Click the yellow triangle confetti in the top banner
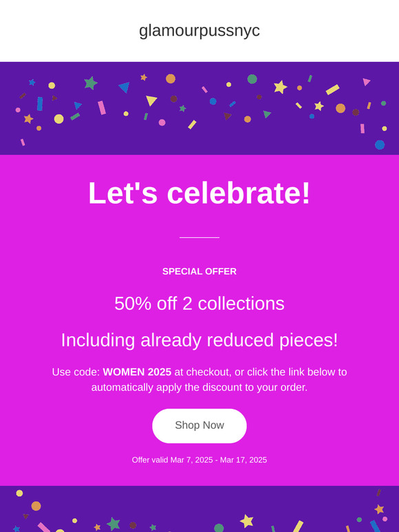 (151, 100)
